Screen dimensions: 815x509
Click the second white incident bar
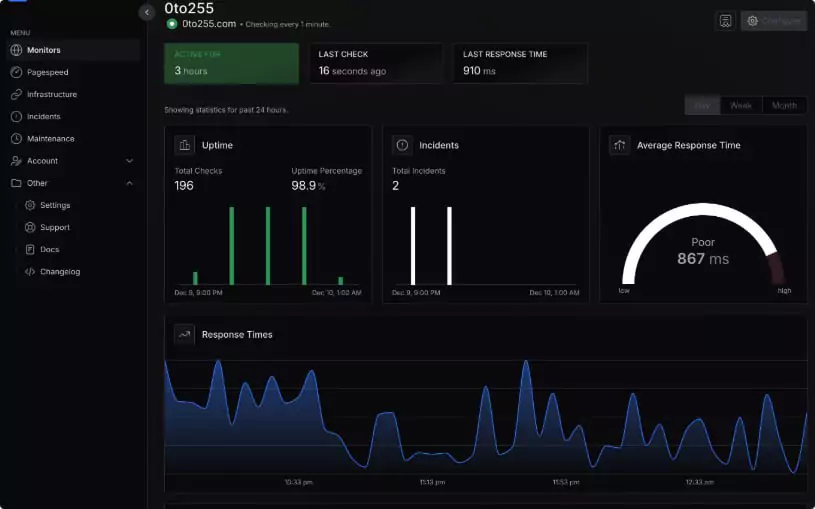450,246
